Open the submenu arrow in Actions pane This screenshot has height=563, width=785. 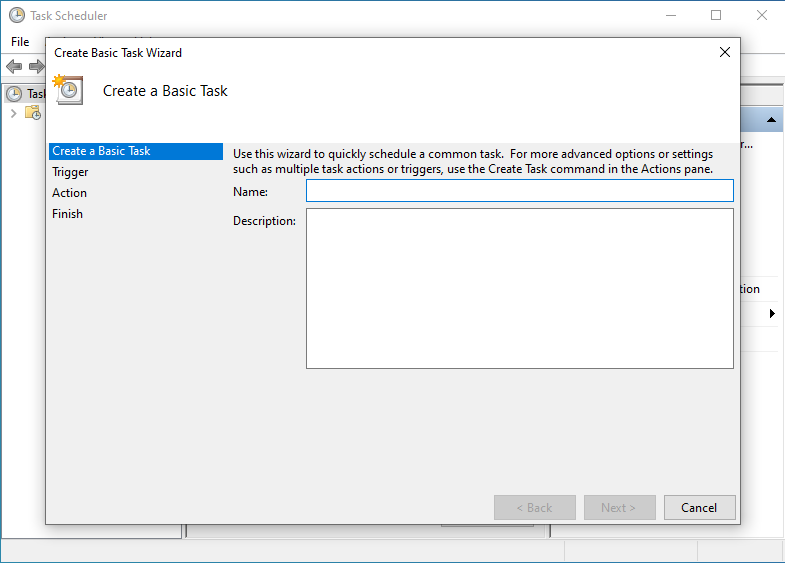(x=772, y=313)
